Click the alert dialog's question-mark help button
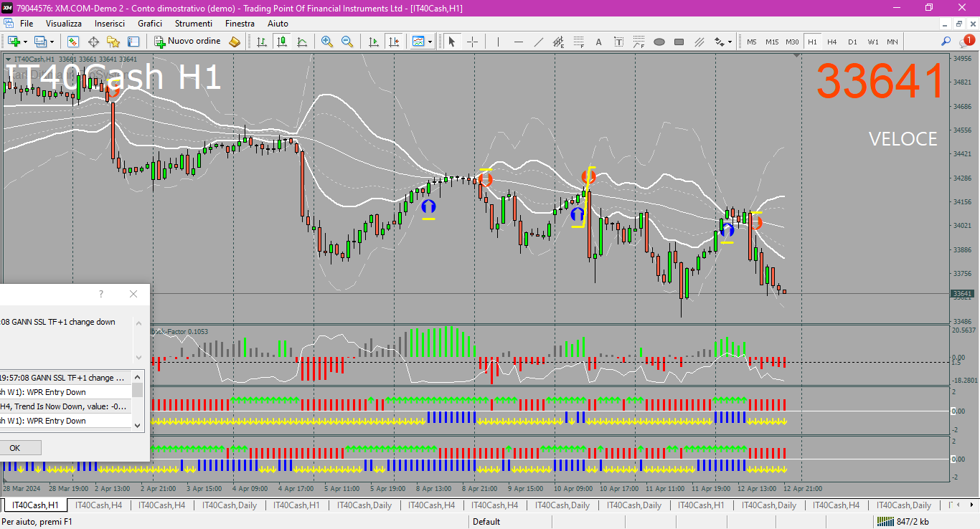 click(x=101, y=294)
